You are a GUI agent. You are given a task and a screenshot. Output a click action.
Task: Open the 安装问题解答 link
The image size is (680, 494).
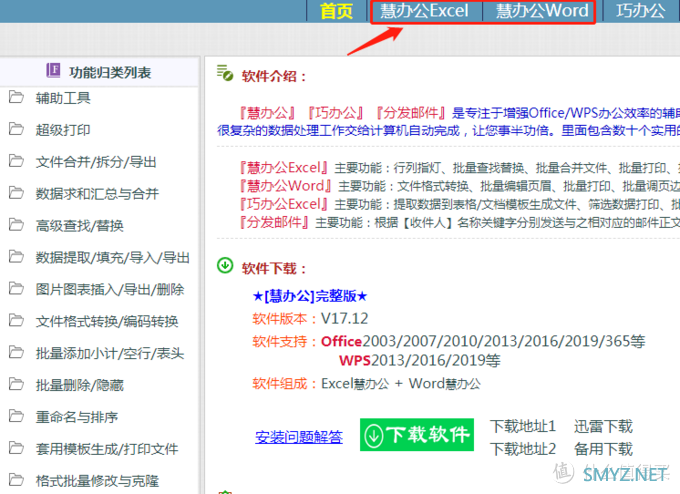point(299,437)
